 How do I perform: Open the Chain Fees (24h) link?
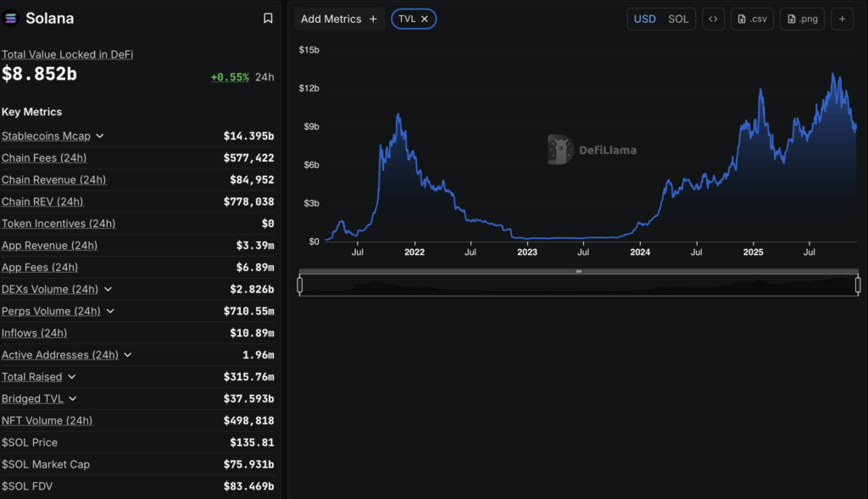(x=44, y=158)
